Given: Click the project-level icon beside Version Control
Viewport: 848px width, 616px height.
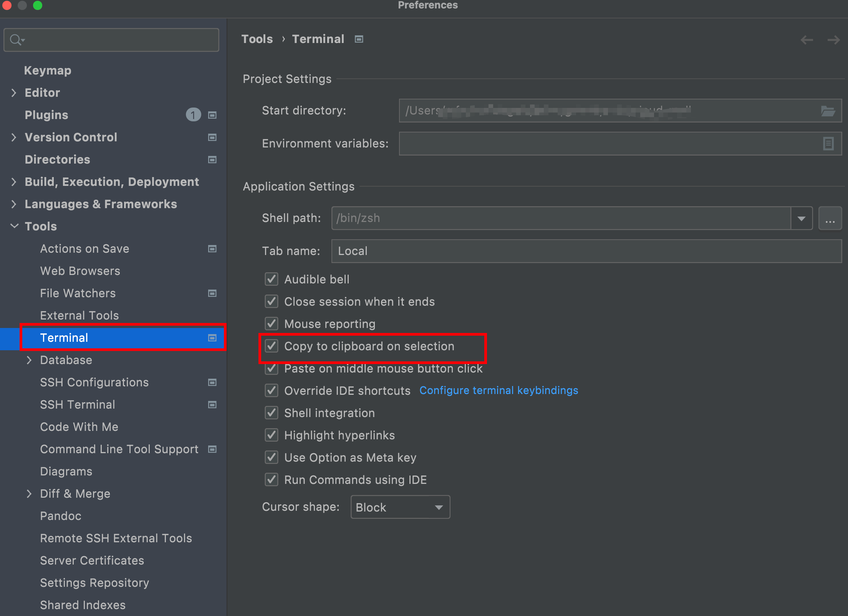Looking at the screenshot, I should coord(212,137).
